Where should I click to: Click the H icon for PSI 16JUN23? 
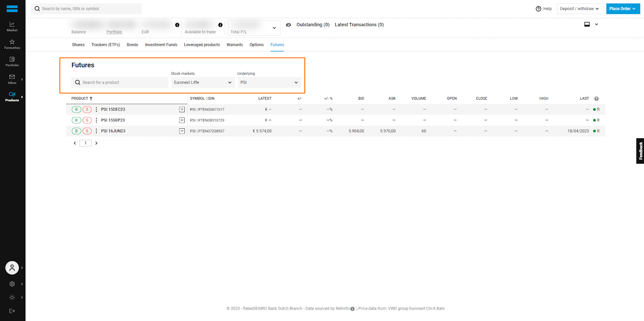pyautogui.click(x=182, y=131)
